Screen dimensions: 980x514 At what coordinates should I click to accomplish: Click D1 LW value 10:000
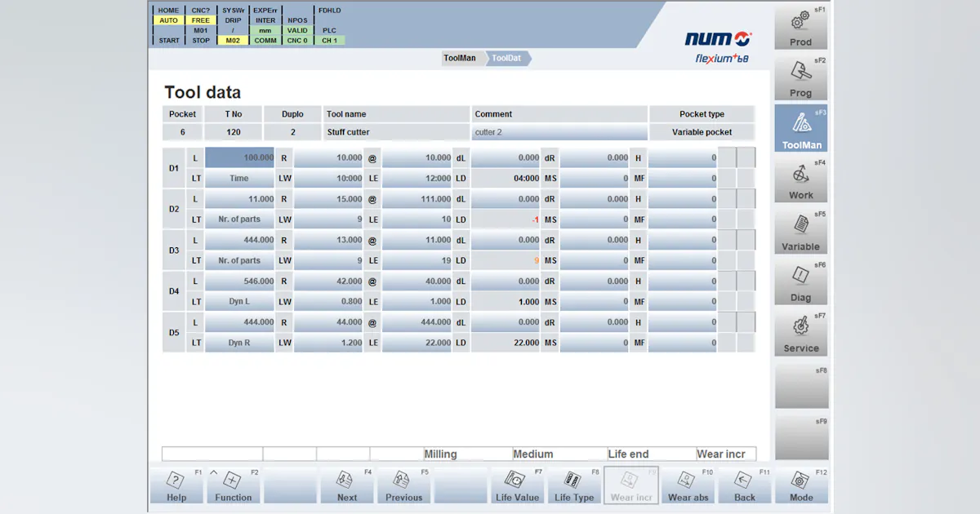[328, 178]
